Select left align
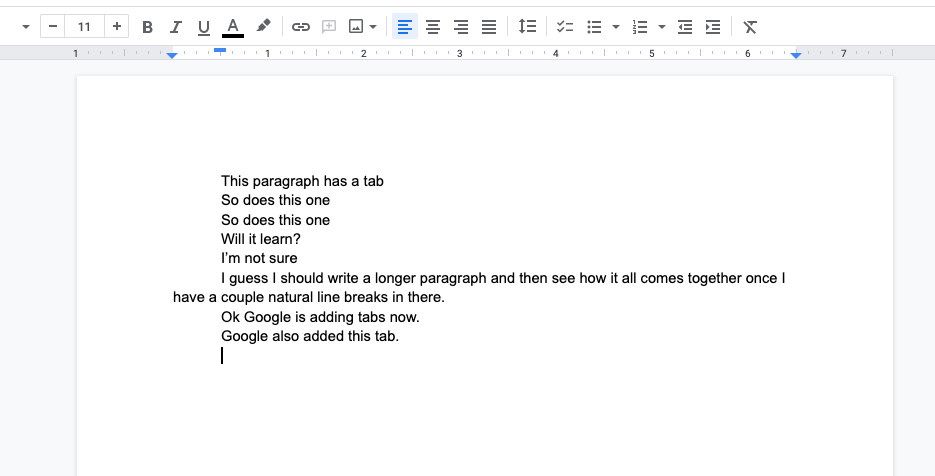 coord(405,27)
